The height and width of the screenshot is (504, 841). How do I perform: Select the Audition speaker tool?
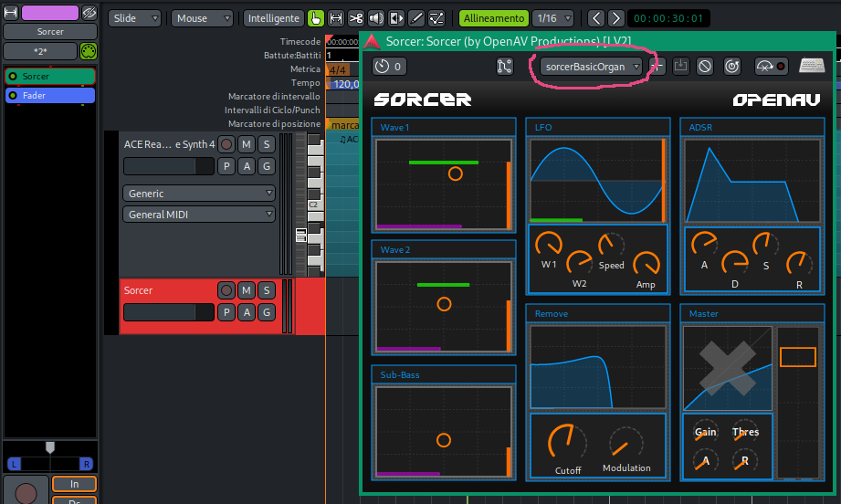376,18
